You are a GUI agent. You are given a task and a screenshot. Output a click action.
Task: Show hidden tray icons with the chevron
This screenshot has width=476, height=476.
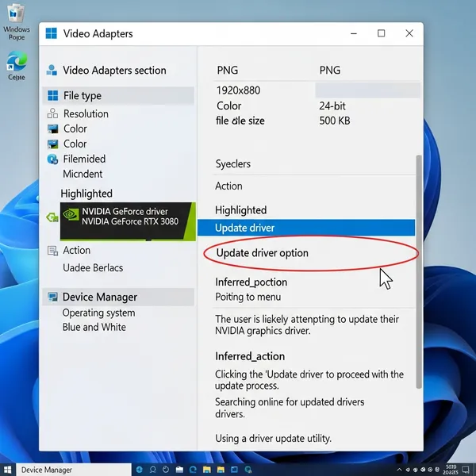400,470
